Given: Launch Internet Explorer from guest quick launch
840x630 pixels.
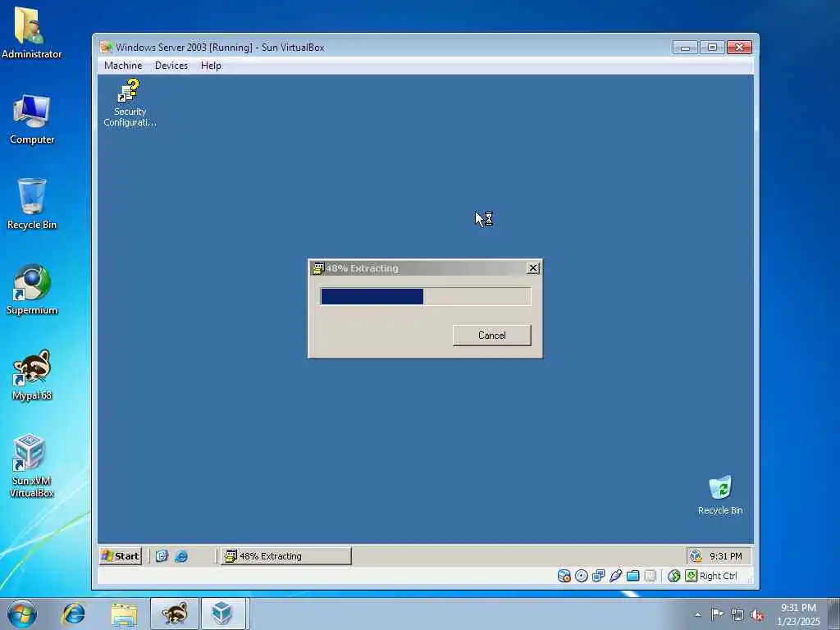Looking at the screenshot, I should (x=181, y=556).
